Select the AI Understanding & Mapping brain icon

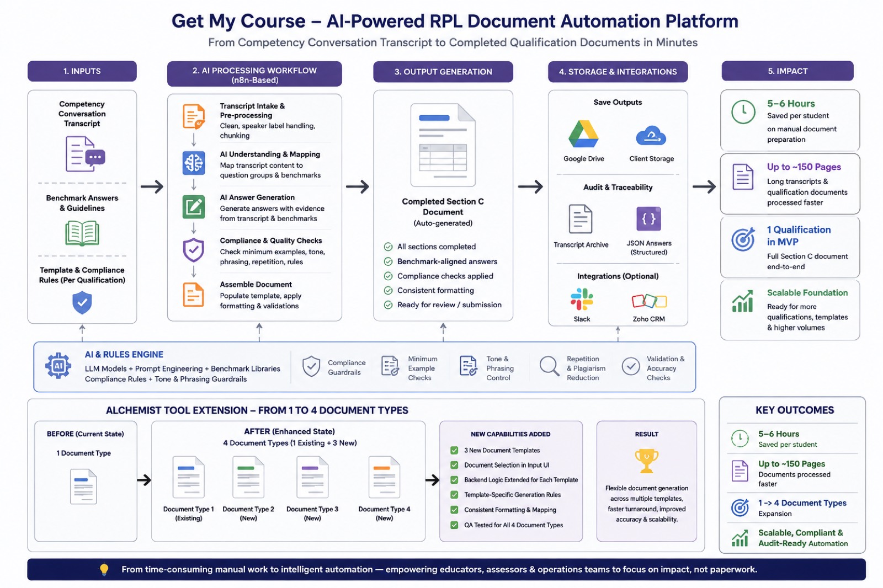(194, 163)
